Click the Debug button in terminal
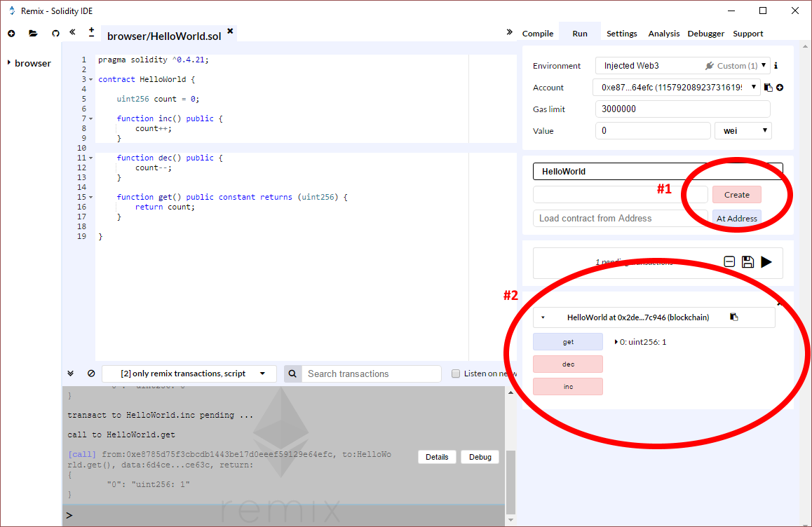This screenshot has width=812, height=527. tap(480, 457)
